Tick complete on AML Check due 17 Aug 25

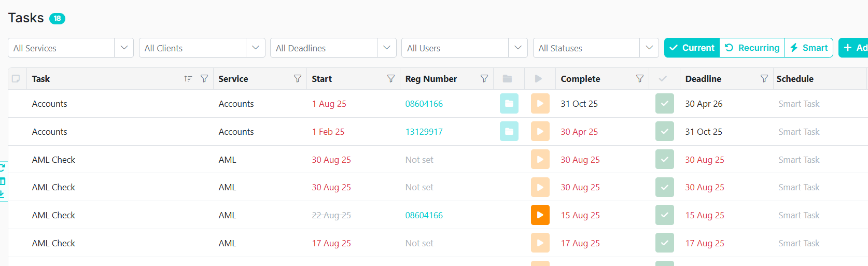coord(665,243)
